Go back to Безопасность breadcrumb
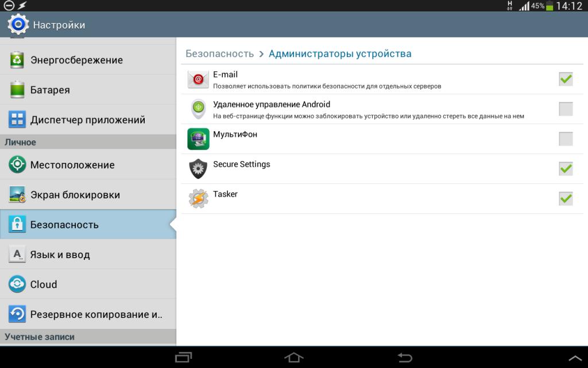Screen dimensions: 588x368 220,53
